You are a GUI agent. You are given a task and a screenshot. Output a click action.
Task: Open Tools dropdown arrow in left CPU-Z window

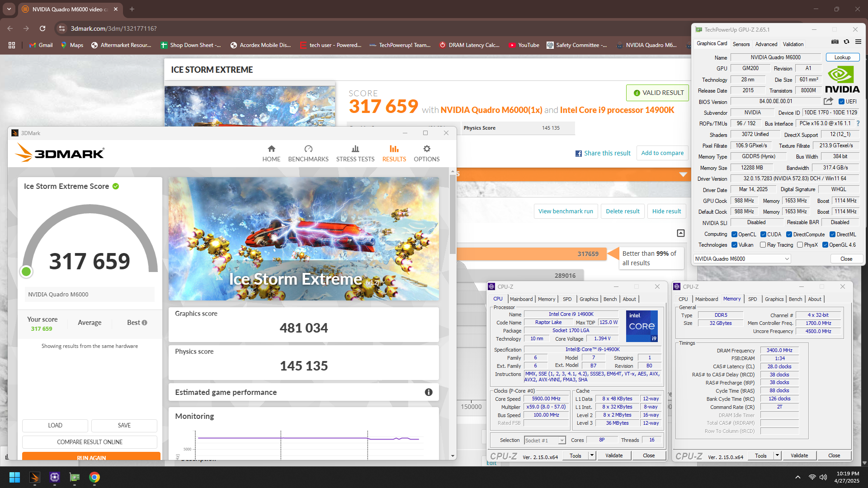[592, 455]
